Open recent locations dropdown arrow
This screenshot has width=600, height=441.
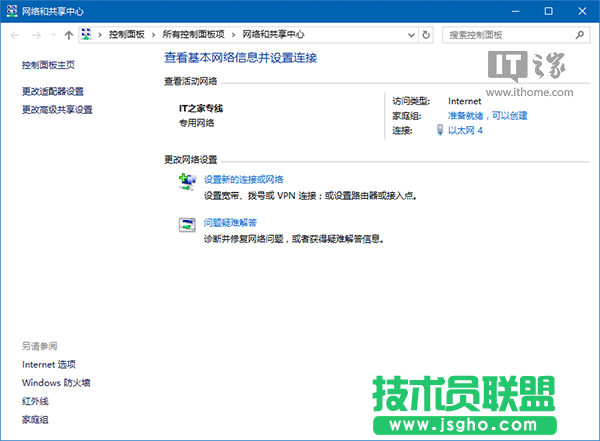click(x=54, y=35)
